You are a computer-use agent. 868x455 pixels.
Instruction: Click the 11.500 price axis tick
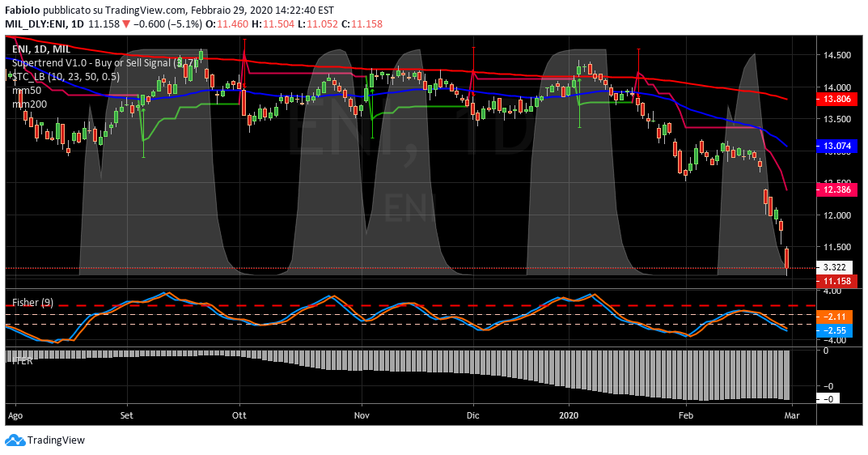click(837, 247)
